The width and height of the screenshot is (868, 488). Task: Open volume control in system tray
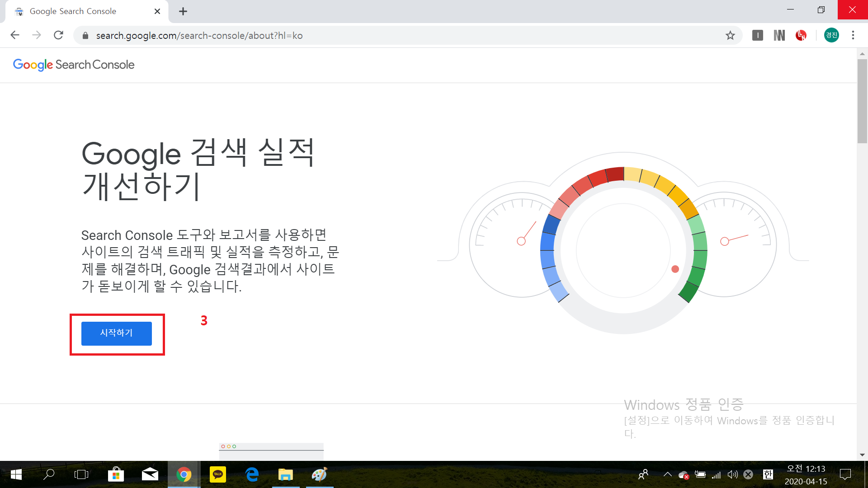pyautogui.click(x=732, y=474)
